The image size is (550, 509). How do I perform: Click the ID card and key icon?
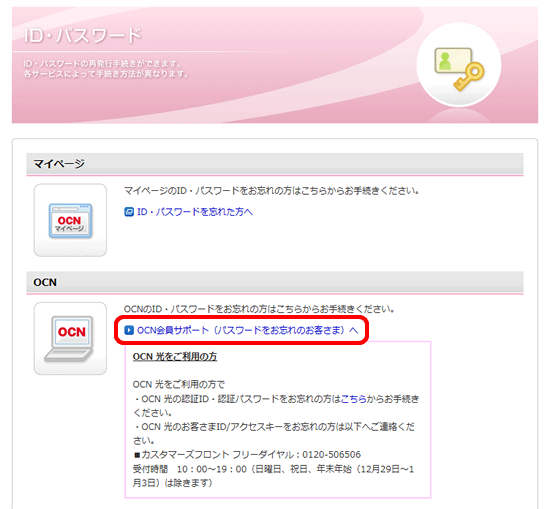click(x=459, y=69)
